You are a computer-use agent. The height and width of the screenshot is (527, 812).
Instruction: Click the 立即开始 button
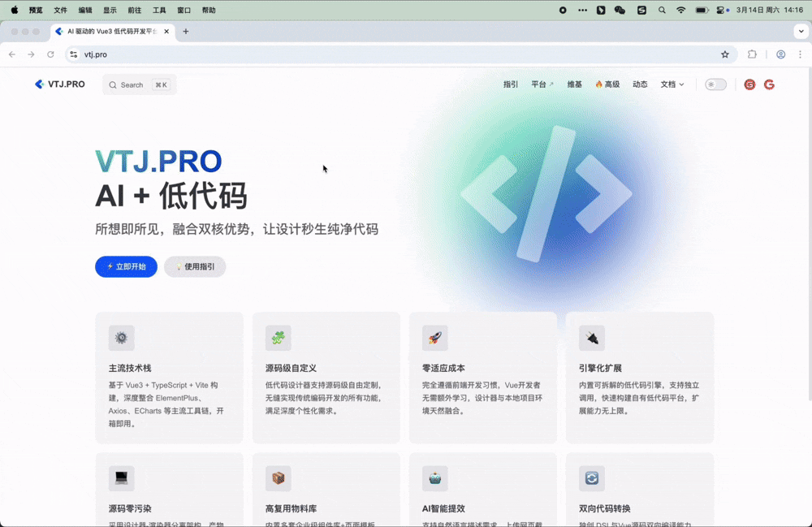click(x=126, y=266)
